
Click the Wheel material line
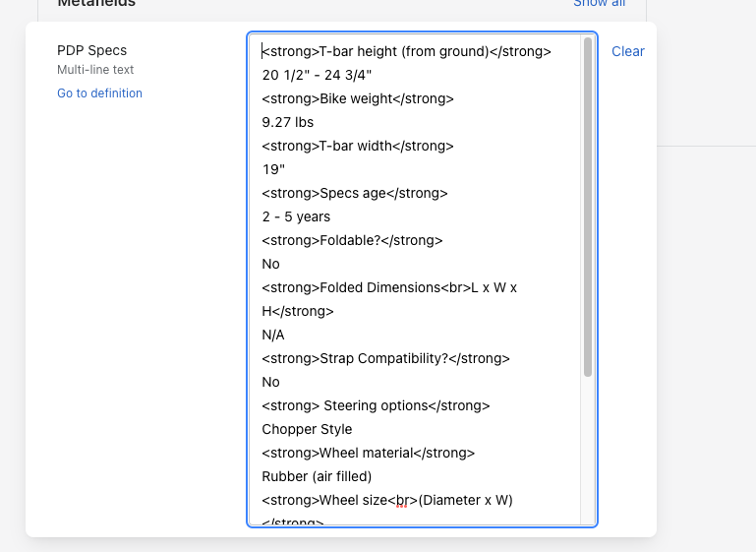point(368,453)
